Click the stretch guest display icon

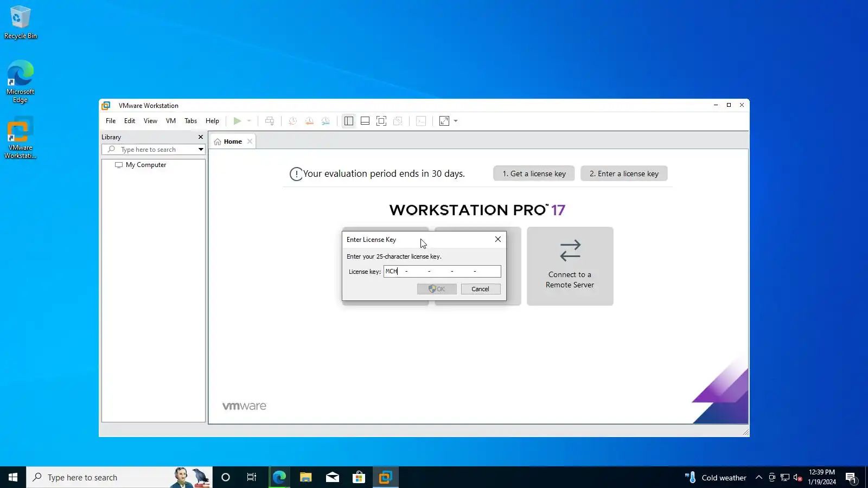pyautogui.click(x=444, y=121)
